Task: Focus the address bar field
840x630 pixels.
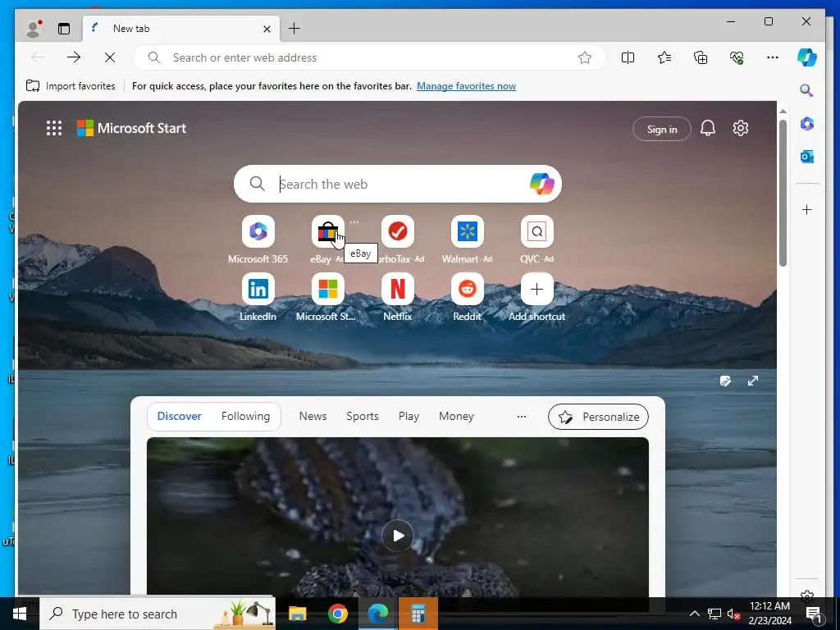Action: point(370,57)
